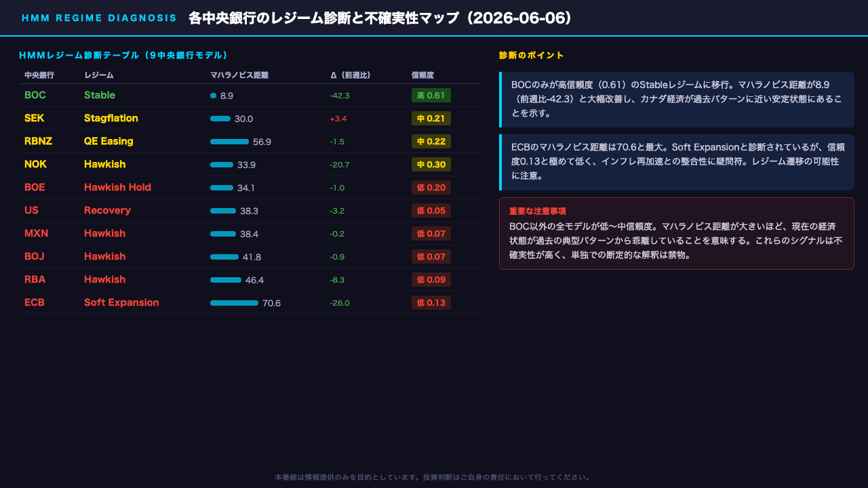
Task: Select the Recovery regime label
Action: tap(107, 211)
